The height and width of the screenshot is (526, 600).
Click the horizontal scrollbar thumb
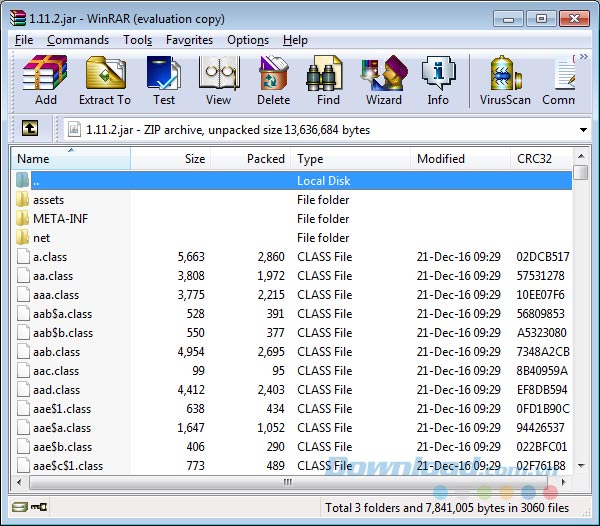tap(288, 482)
